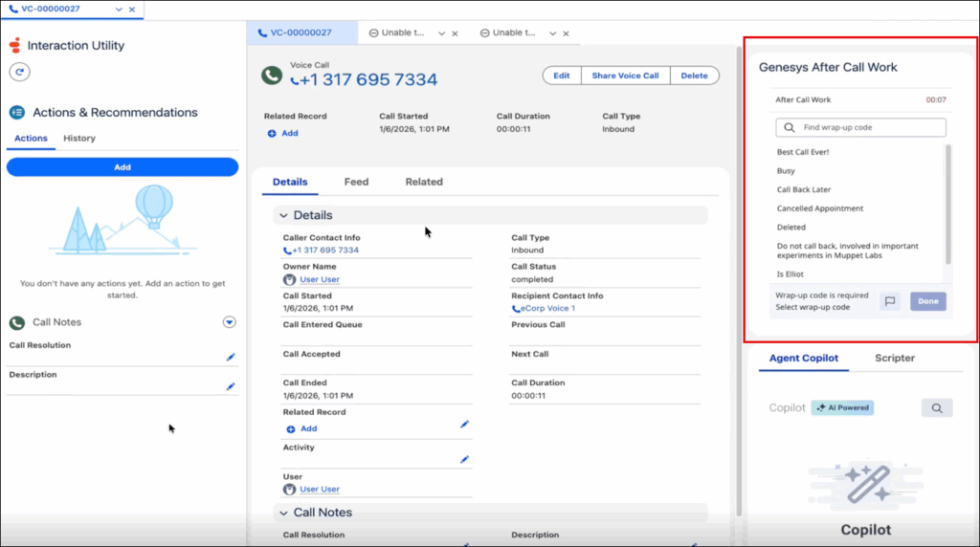This screenshot has height=547, width=980.
Task: Click the green Voice Call header icon
Action: click(x=272, y=76)
